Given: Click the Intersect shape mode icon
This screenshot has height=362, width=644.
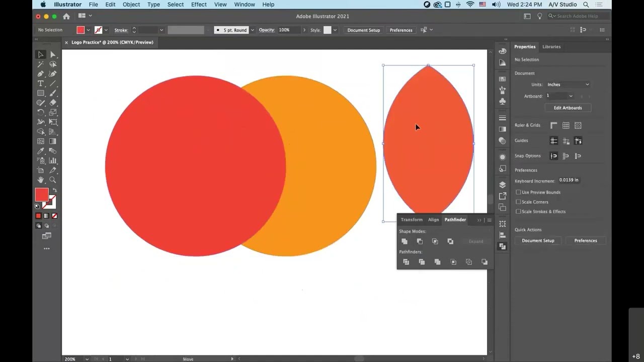Looking at the screenshot, I should point(435,241).
